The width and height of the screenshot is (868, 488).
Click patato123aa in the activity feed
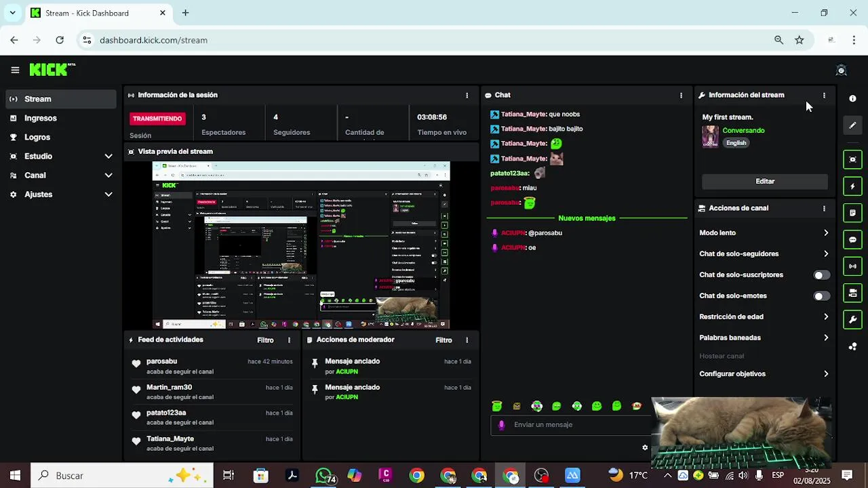pyautogui.click(x=166, y=413)
